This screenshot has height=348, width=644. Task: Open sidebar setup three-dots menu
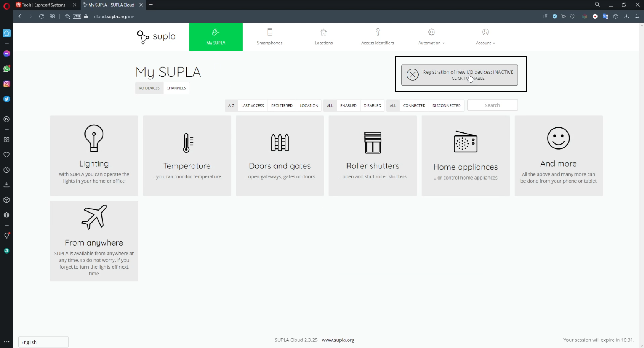7,341
